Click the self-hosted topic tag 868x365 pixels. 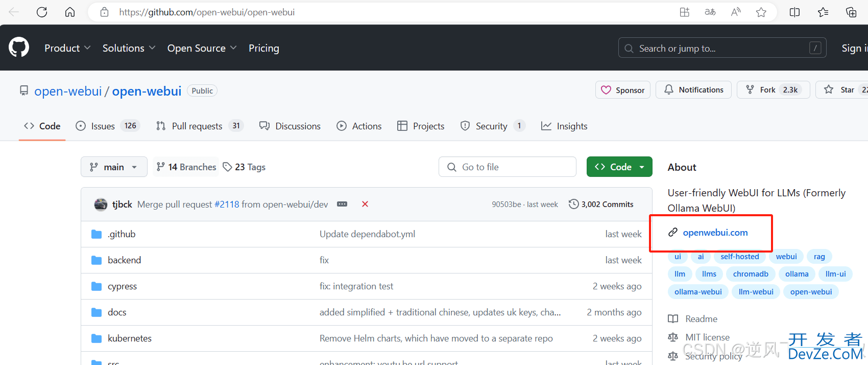(x=740, y=257)
